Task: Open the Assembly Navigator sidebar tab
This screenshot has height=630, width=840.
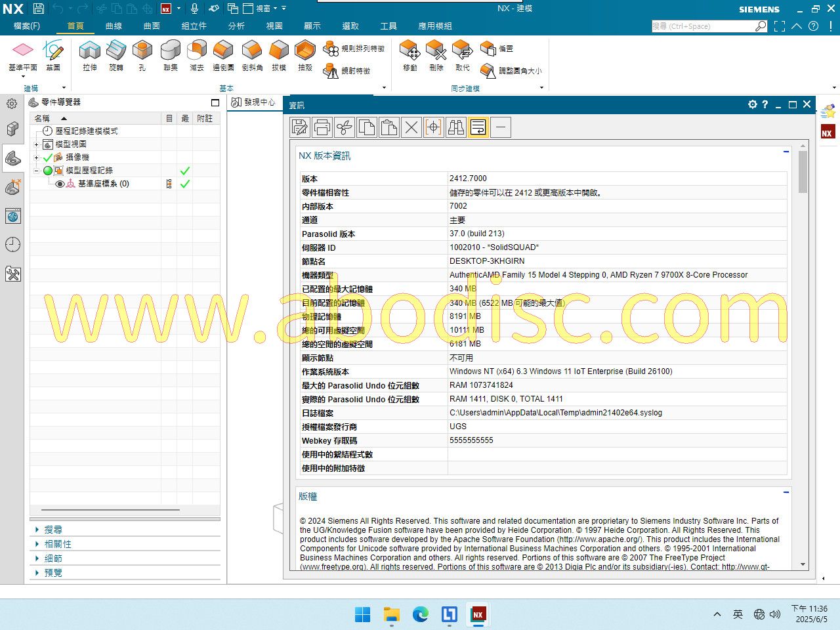Action: [12, 129]
